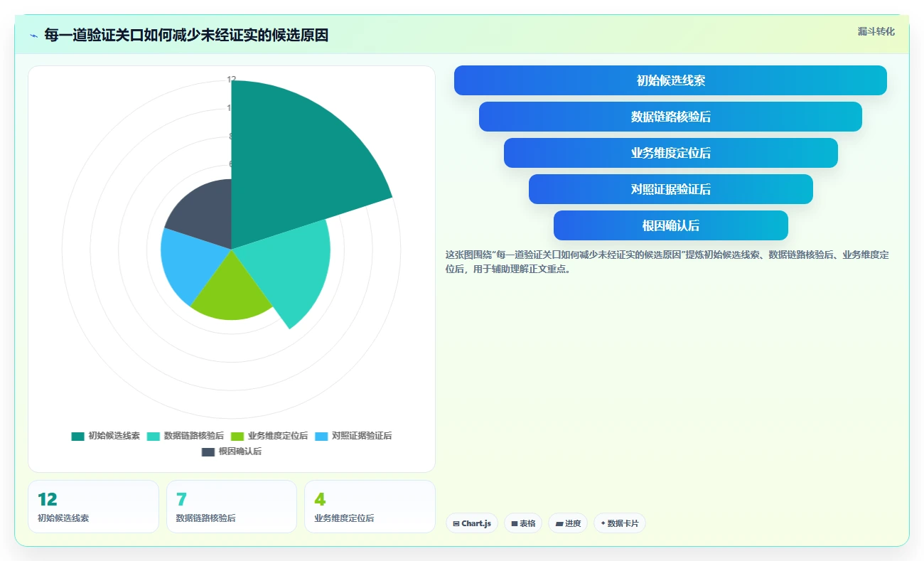Click the 数据卡片 tag chip

click(x=620, y=523)
